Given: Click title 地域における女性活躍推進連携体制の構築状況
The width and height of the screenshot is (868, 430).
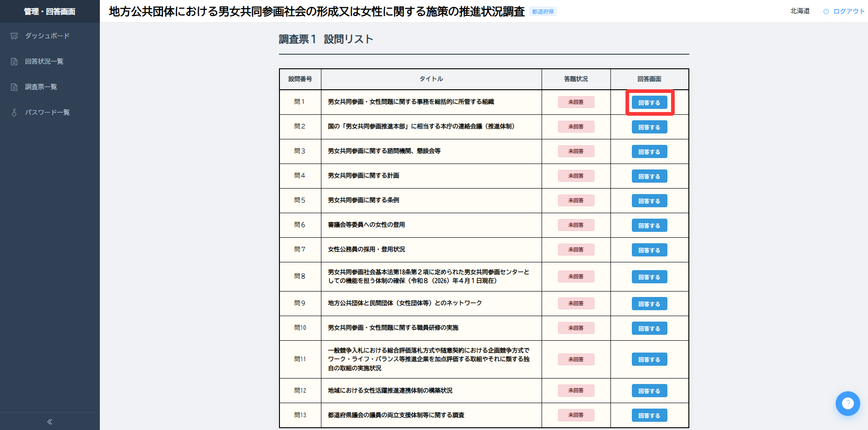Looking at the screenshot, I should (x=390, y=390).
